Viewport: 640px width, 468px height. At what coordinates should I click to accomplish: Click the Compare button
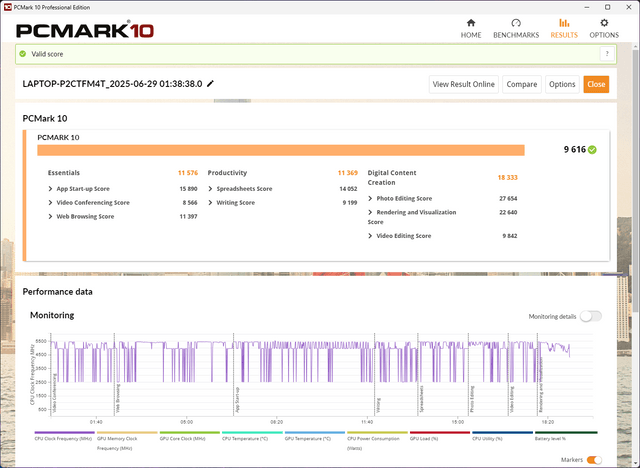522,84
